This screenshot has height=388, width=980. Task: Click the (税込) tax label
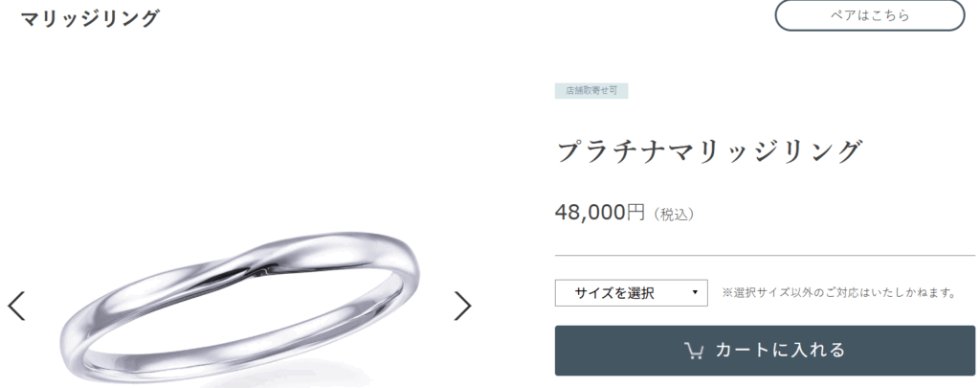click(674, 215)
